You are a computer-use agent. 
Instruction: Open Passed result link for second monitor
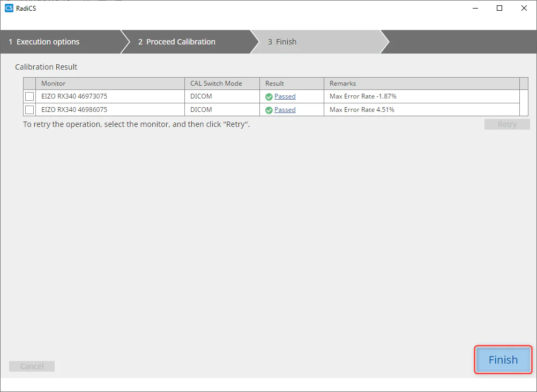pyautogui.click(x=285, y=110)
